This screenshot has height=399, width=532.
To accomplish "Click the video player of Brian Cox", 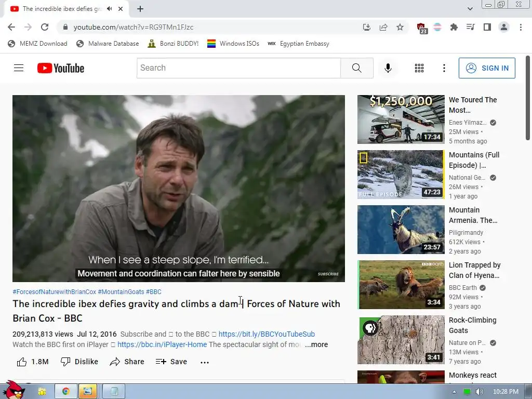I will click(179, 188).
